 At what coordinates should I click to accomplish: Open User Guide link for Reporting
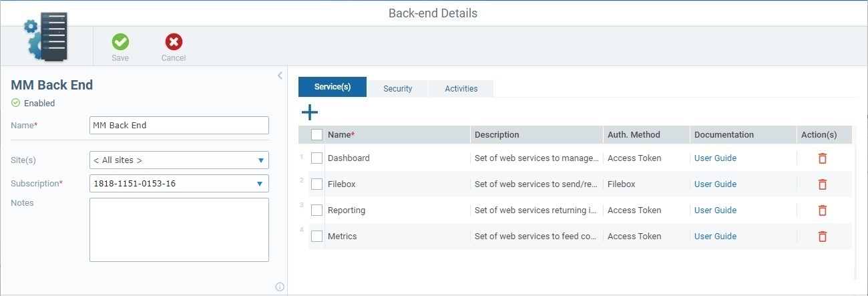(x=715, y=210)
